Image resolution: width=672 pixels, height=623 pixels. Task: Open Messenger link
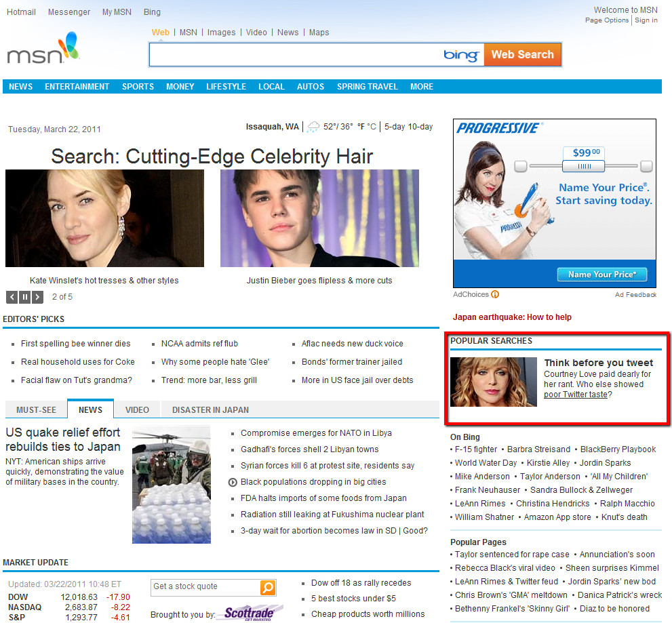[x=69, y=12]
